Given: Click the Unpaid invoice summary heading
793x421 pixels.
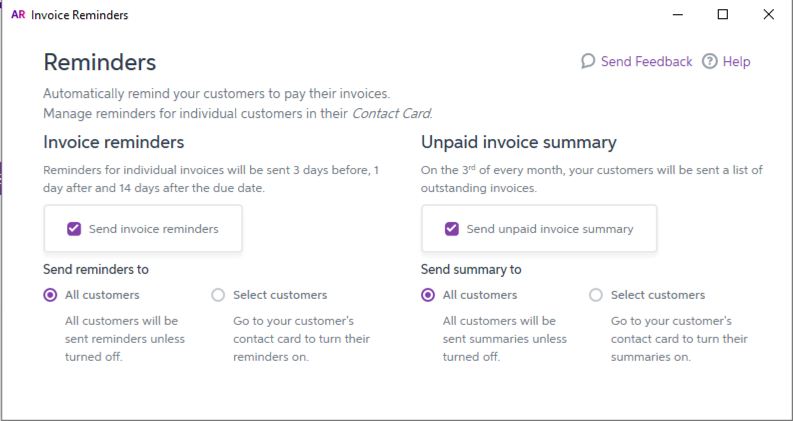Looking at the screenshot, I should point(518,142).
